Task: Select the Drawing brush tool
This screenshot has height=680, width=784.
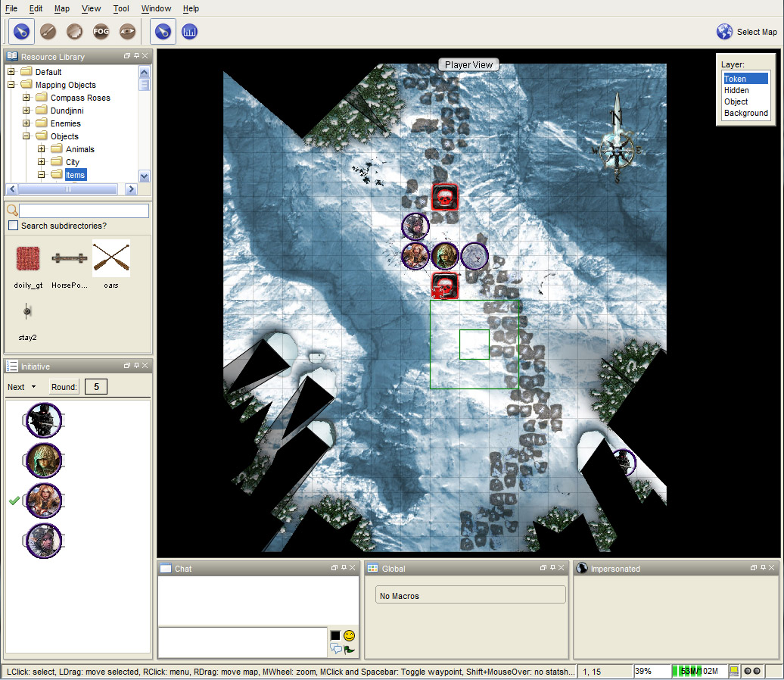Action: 48,32
